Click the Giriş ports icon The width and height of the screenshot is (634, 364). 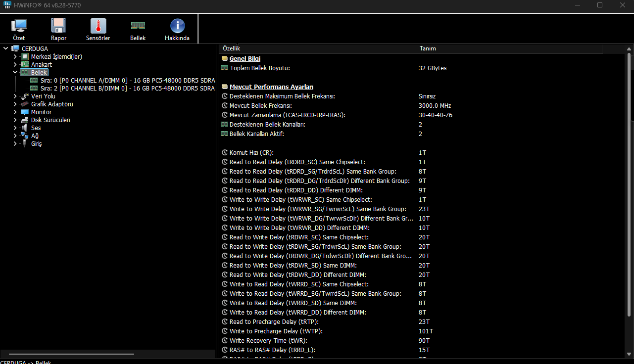pos(25,143)
